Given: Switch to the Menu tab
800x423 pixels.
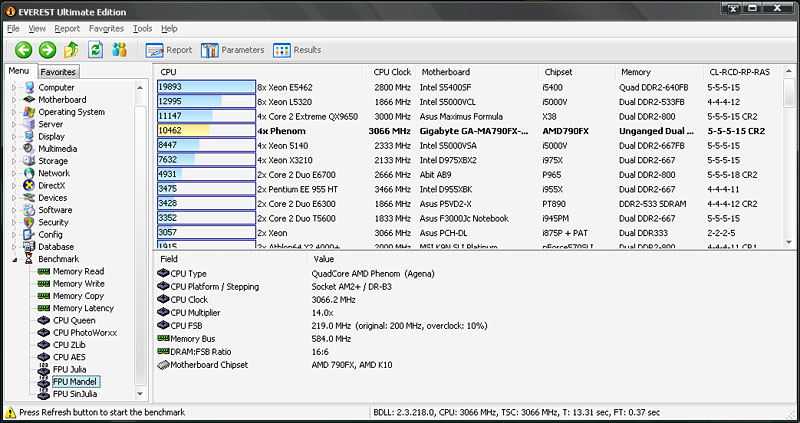Looking at the screenshot, I should coord(19,71).
